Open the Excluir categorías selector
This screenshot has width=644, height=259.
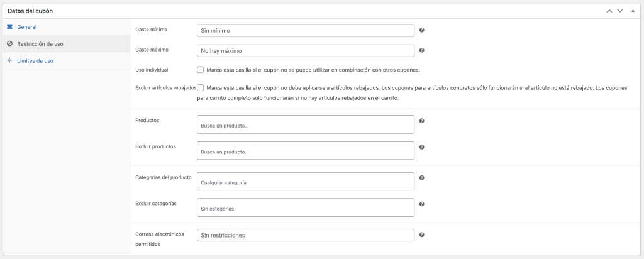click(x=306, y=208)
